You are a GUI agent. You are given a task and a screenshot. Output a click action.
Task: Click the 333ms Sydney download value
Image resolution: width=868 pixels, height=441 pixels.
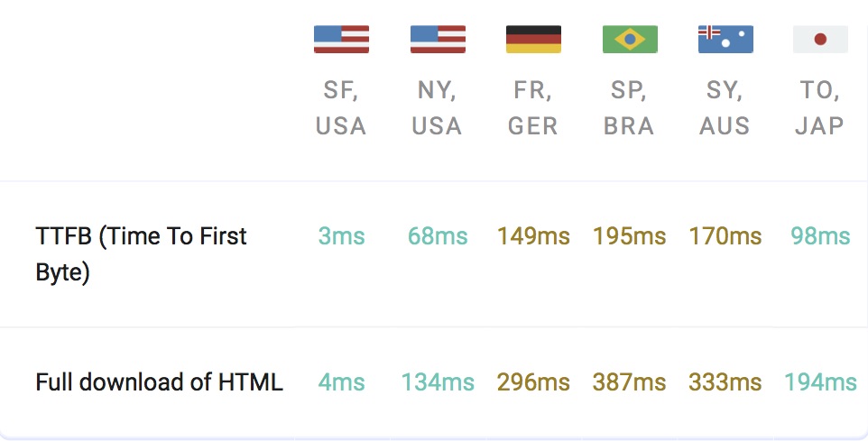pyautogui.click(x=725, y=382)
